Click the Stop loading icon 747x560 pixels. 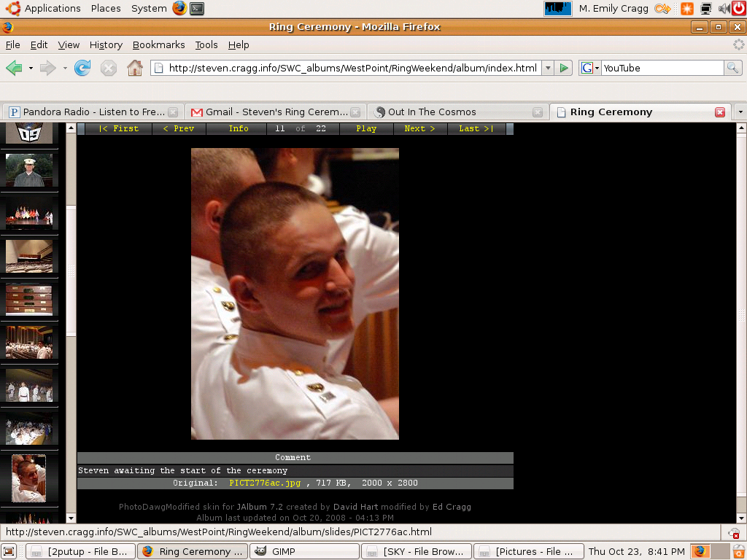pos(109,68)
